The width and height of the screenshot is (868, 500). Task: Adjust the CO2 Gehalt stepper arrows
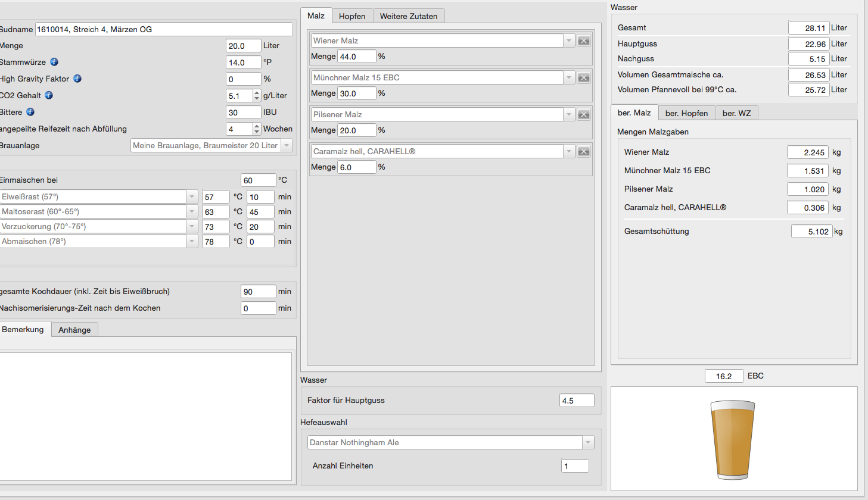click(257, 95)
